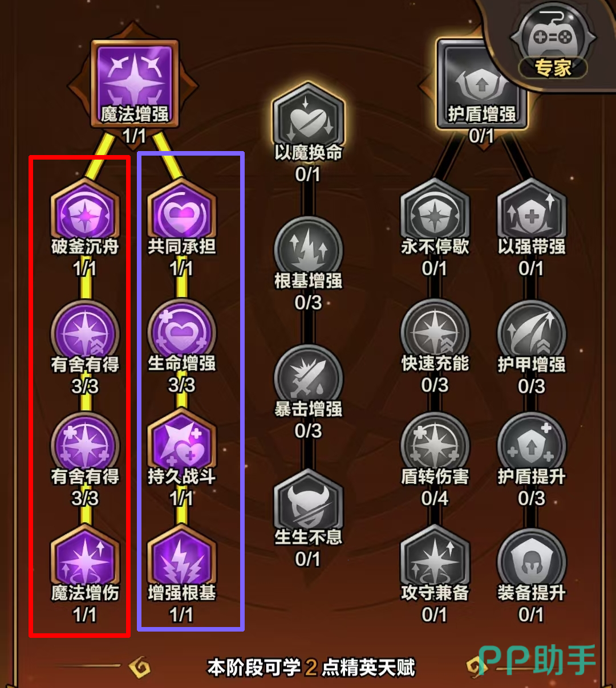This screenshot has height=688, width=616.
Task: Open the 生生不息 horned mask talent
Action: point(308,503)
